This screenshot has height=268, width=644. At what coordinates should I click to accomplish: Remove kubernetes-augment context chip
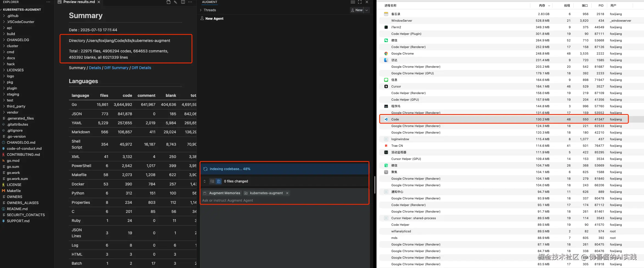pos(287,193)
